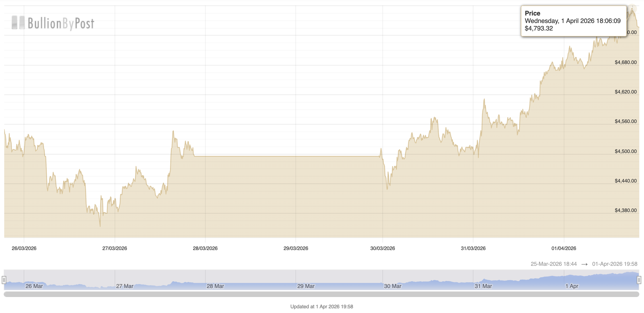Click the BullionByPost logo watermark
644x313 pixels.
coord(53,23)
